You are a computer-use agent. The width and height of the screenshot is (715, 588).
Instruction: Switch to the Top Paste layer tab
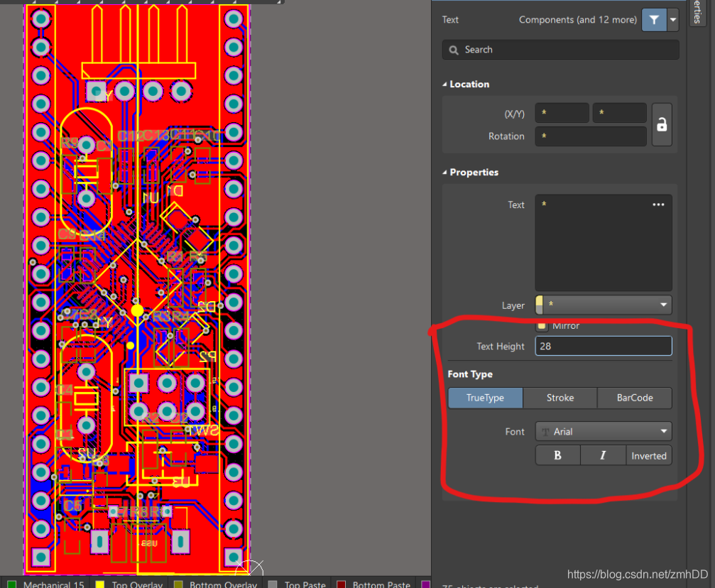coord(304,584)
